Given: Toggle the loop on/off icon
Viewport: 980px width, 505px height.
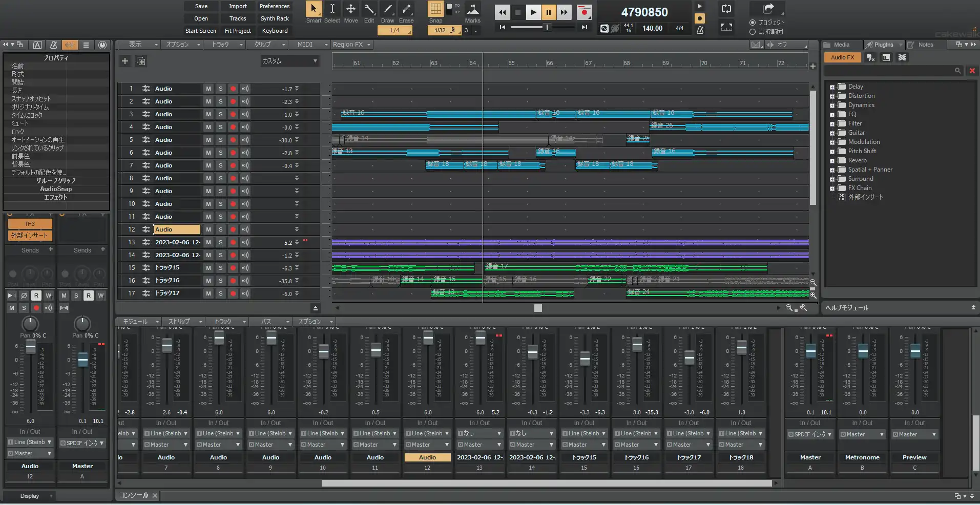Looking at the screenshot, I should (726, 9).
